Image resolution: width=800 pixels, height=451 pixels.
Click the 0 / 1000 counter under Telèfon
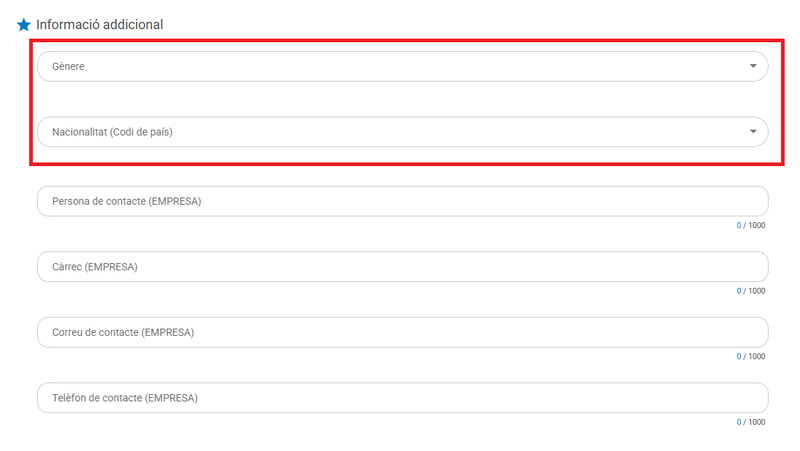pos(750,422)
